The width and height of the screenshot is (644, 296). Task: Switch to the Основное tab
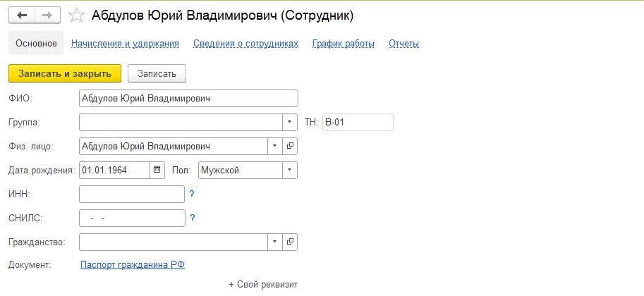click(36, 43)
